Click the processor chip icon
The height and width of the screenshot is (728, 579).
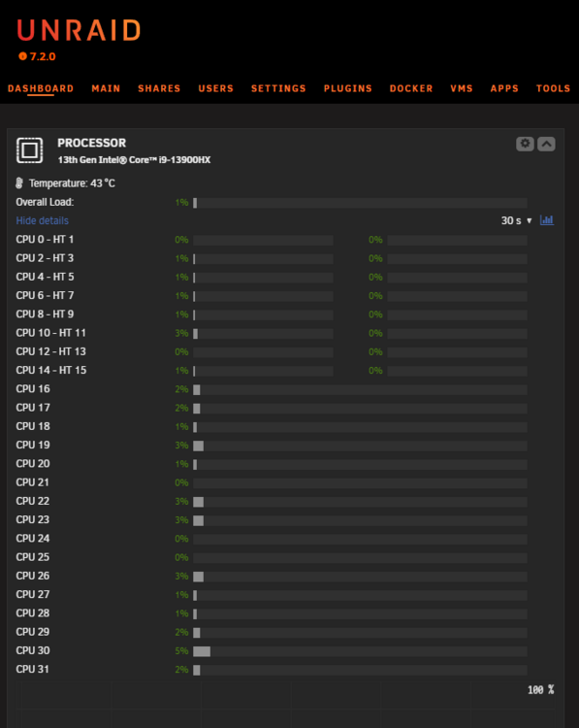click(30, 150)
